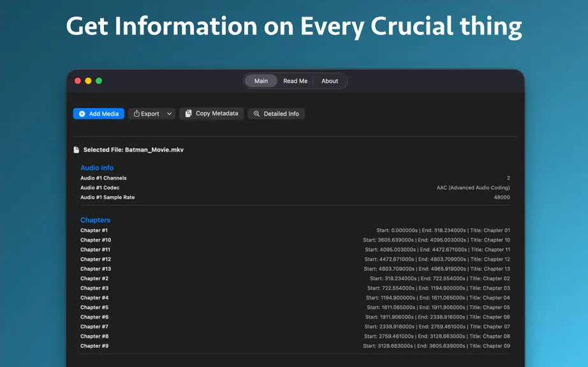This screenshot has width=588, height=367.
Task: Select the Chapter #1 row label
Action: (x=94, y=230)
